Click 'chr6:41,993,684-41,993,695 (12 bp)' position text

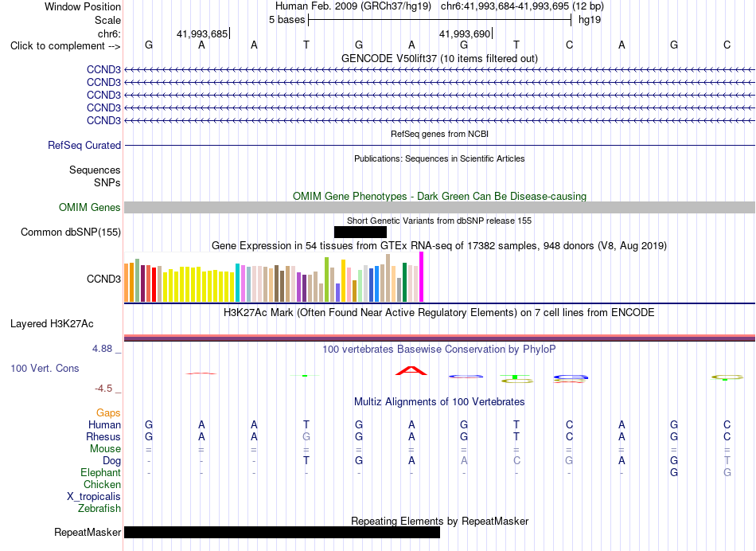coord(522,6)
